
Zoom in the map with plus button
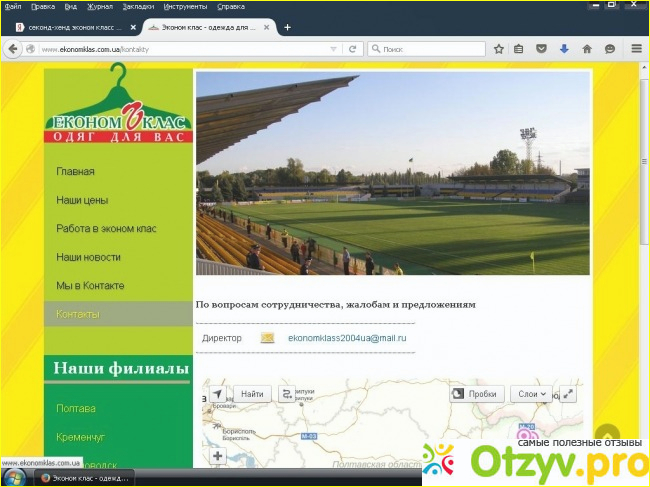[217, 456]
